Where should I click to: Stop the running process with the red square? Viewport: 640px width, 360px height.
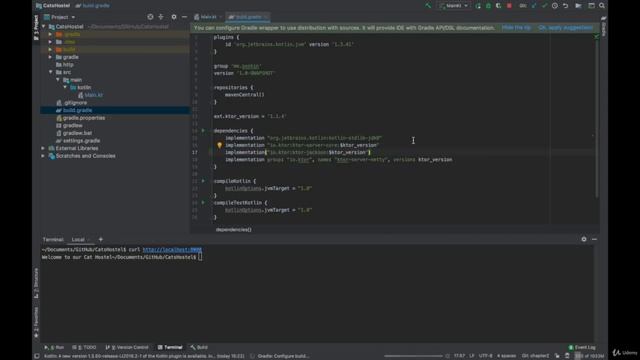pyautogui.click(x=509, y=6)
